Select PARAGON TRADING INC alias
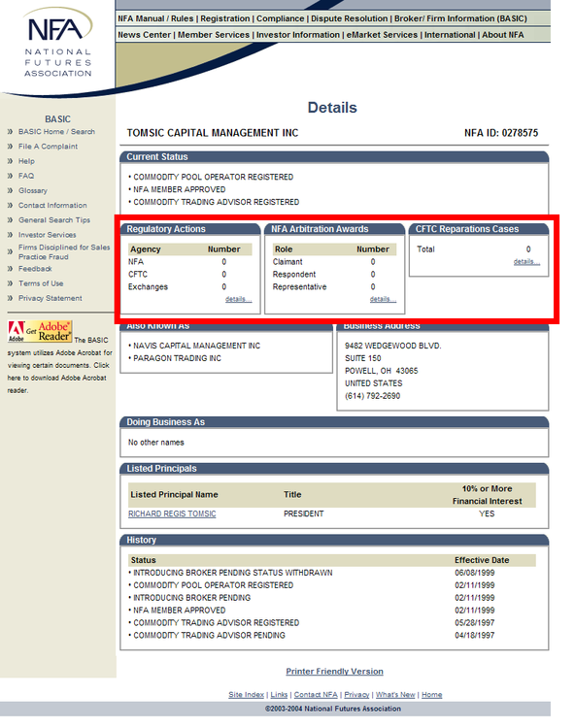575x728 pixels. (178, 358)
